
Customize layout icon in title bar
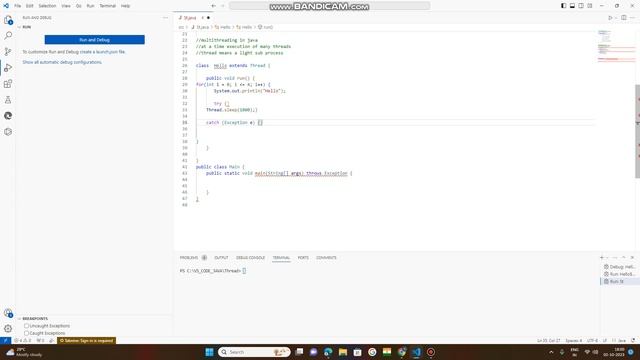(x=590, y=6)
